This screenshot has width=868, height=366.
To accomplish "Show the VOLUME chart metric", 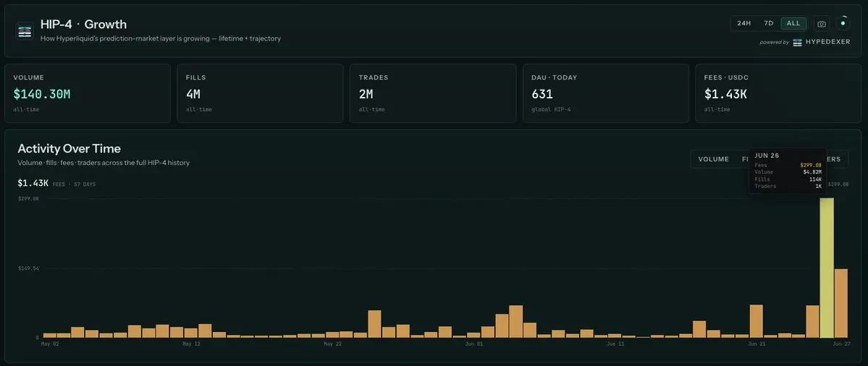I will 713,159.
